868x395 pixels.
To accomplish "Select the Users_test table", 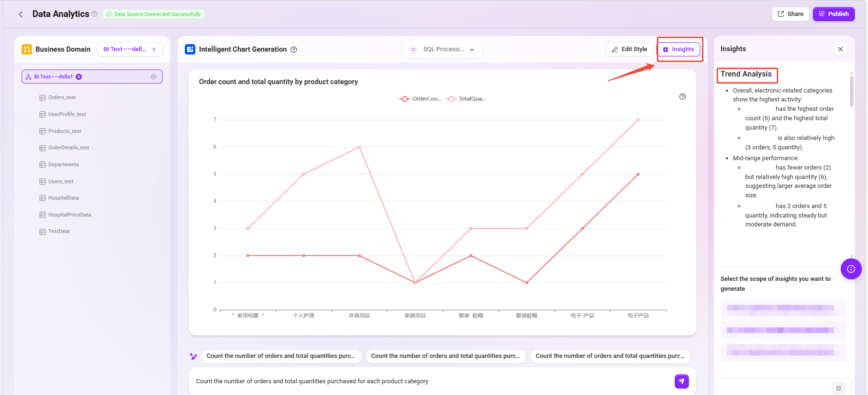I will point(61,181).
